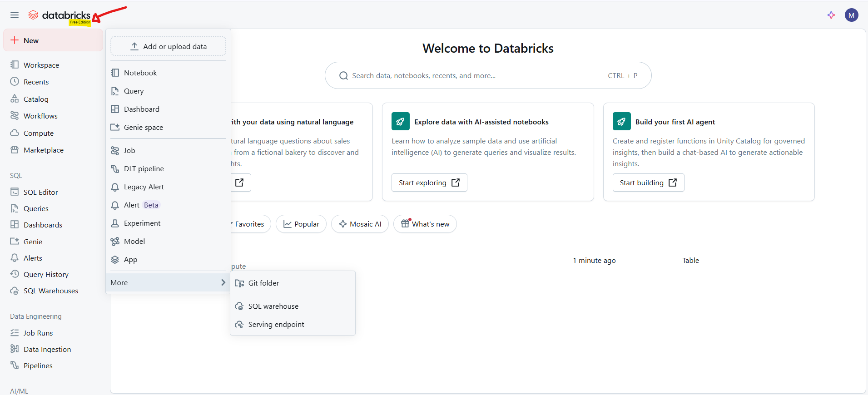
Task: Create a new Model from menu
Action: 168,241
